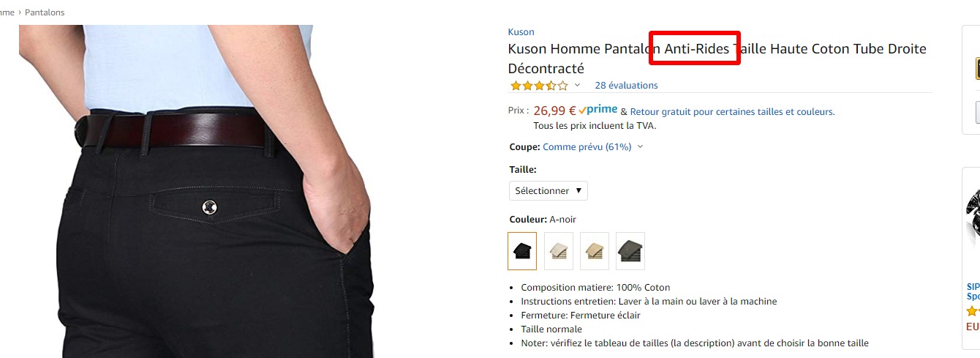Click the Prime logo badge
The height and width of the screenshot is (358, 980).
(598, 110)
